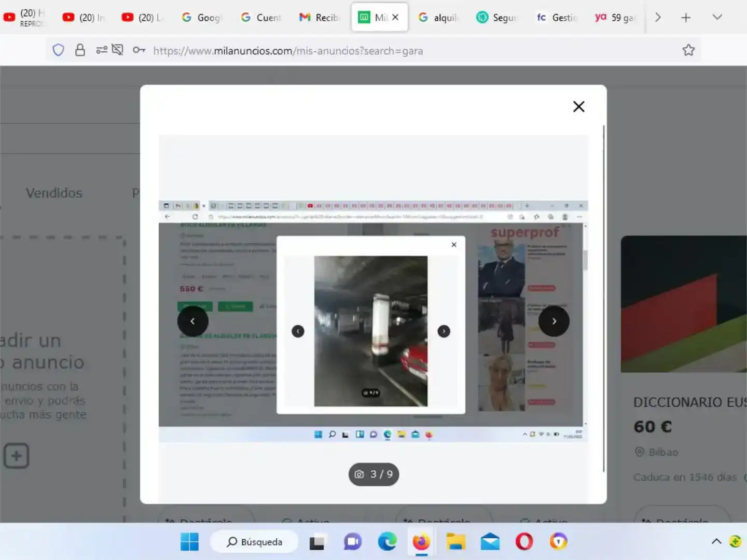Open Teams Chat from the taskbar

point(353,542)
